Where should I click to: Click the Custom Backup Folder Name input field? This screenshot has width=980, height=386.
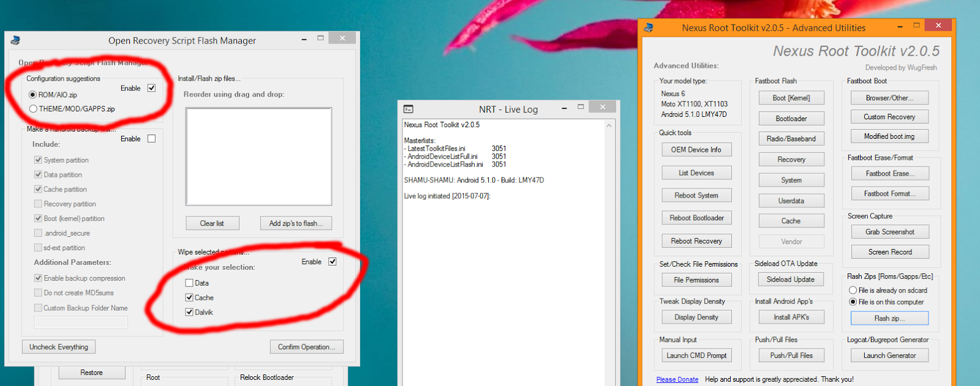click(81, 322)
